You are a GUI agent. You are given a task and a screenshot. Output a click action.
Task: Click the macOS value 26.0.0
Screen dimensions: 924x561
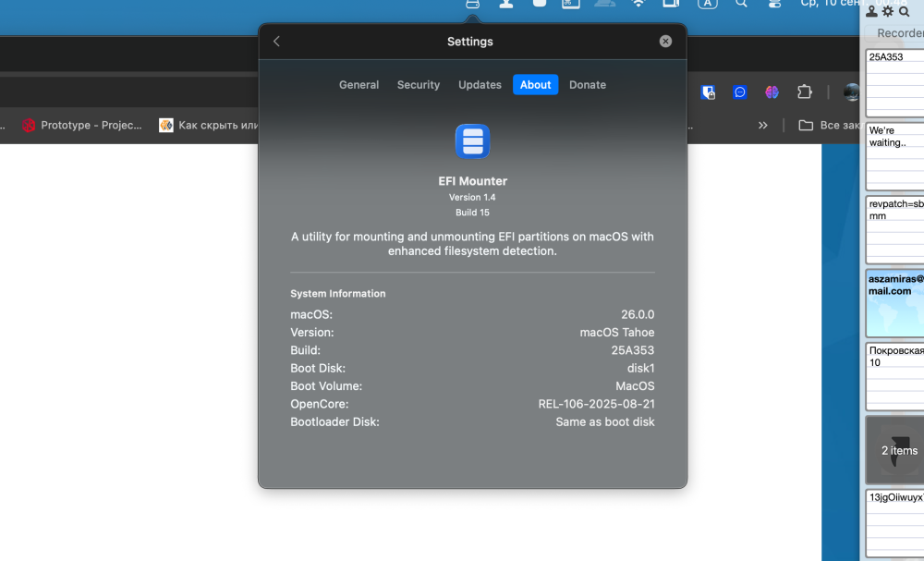(637, 314)
